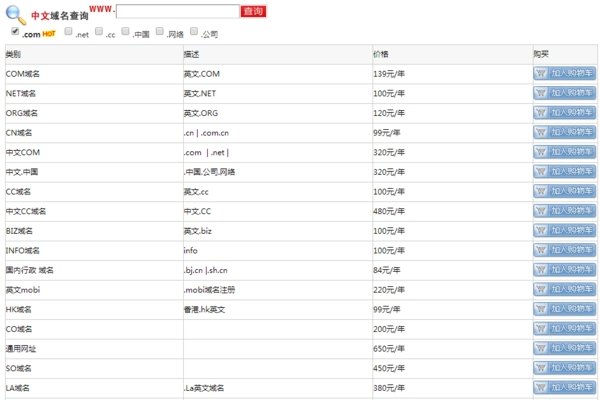
Task: Check the .中国 checkbox
Action: pos(126,31)
